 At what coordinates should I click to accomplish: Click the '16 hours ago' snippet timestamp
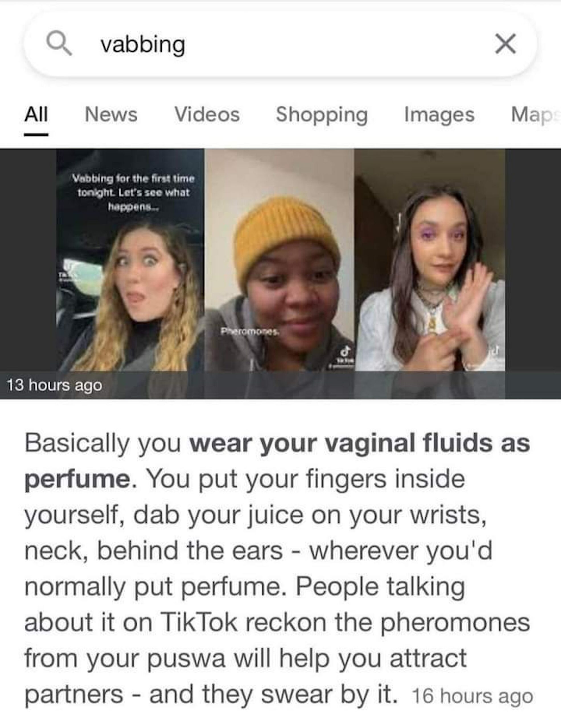point(472,697)
